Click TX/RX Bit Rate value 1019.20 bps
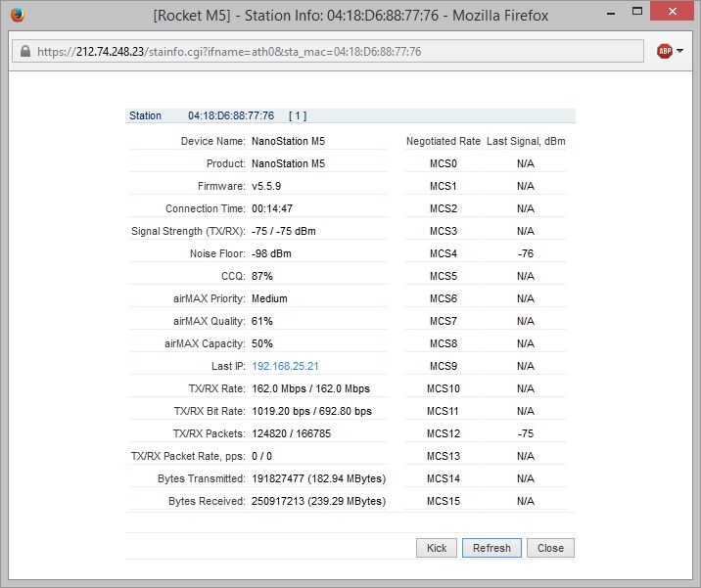The height and width of the screenshot is (588, 701). pos(311,411)
